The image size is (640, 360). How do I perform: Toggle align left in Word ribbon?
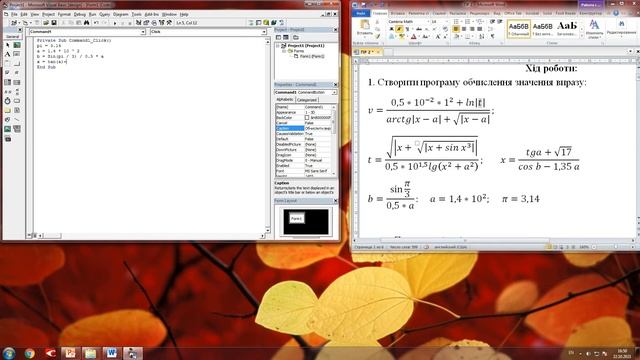(456, 29)
